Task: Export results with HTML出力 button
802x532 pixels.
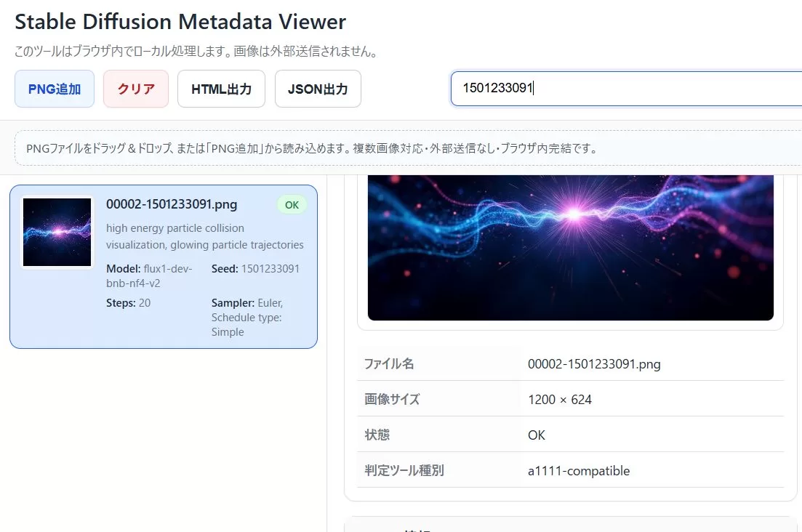Action: [221, 89]
